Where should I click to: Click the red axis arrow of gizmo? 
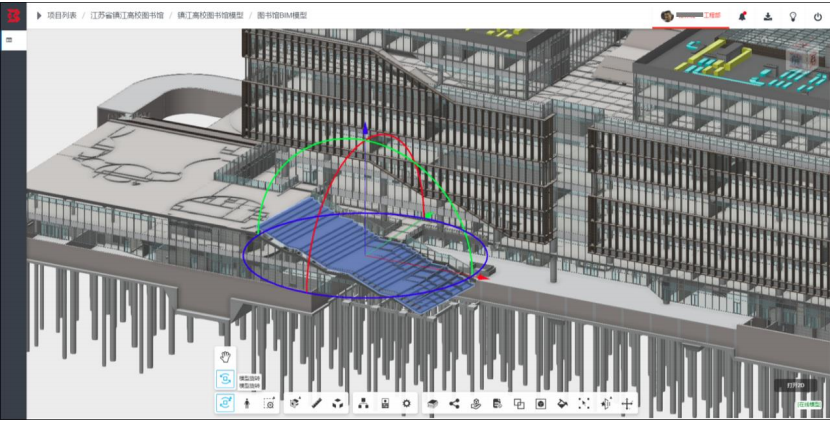[x=483, y=277]
